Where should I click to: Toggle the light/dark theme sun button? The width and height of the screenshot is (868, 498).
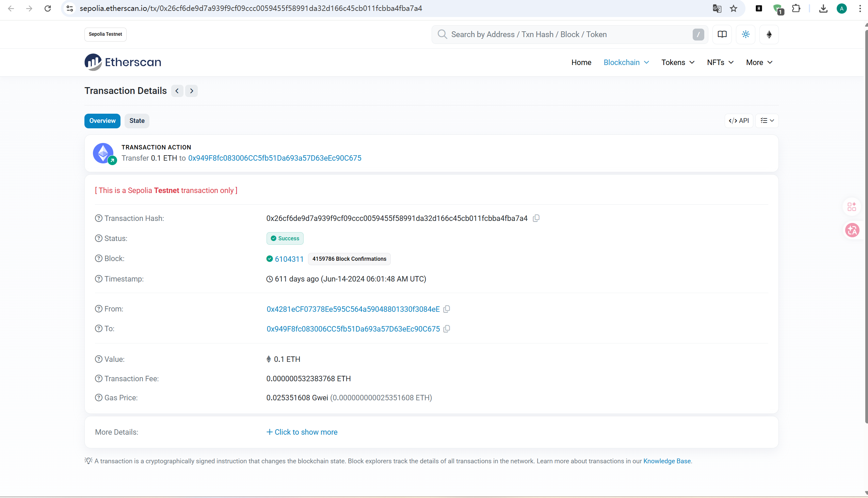pos(745,34)
